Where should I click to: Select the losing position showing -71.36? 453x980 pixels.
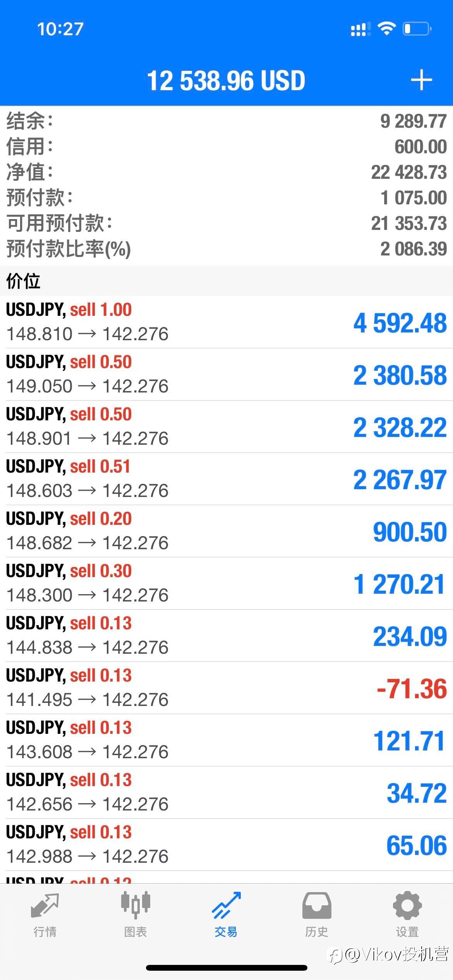click(226, 688)
